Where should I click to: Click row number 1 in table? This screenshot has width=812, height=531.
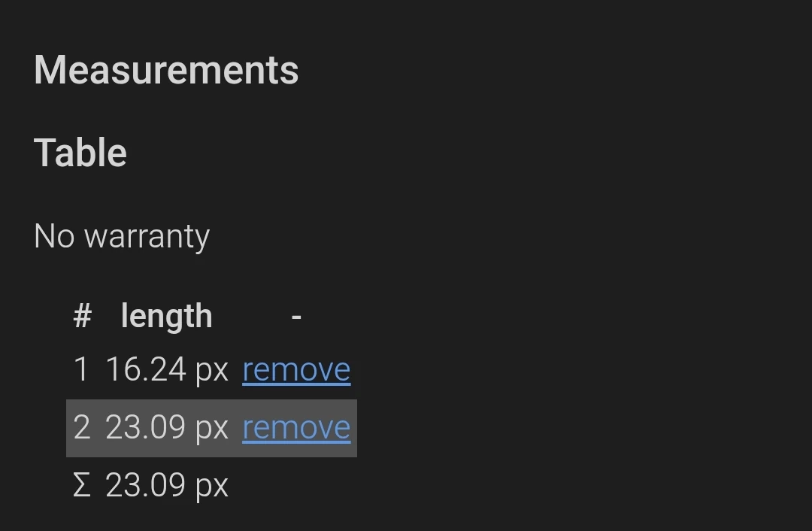pos(81,369)
